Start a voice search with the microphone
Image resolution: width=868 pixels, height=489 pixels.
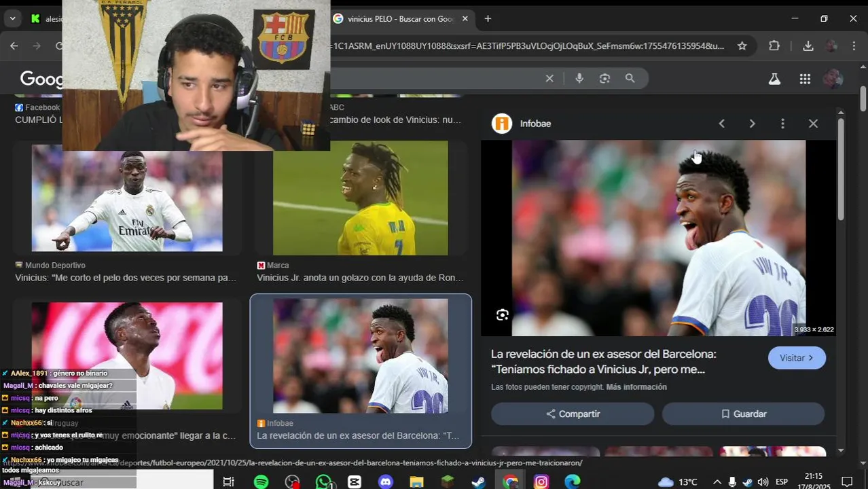[579, 78]
